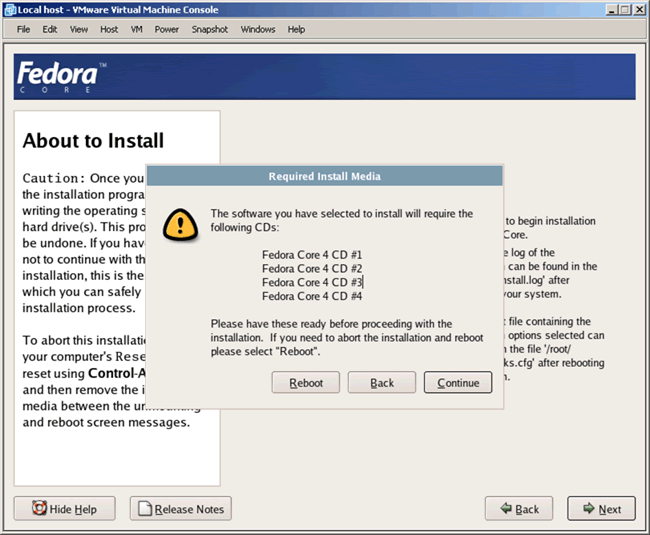Open the Host menu
The height and width of the screenshot is (535, 650).
coord(108,29)
